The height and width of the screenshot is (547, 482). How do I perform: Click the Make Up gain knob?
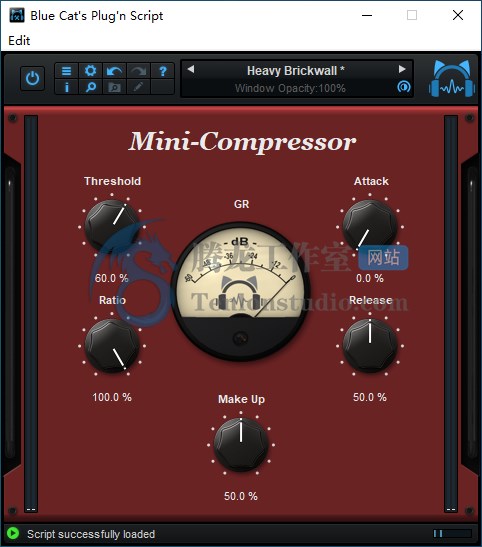tap(241, 445)
